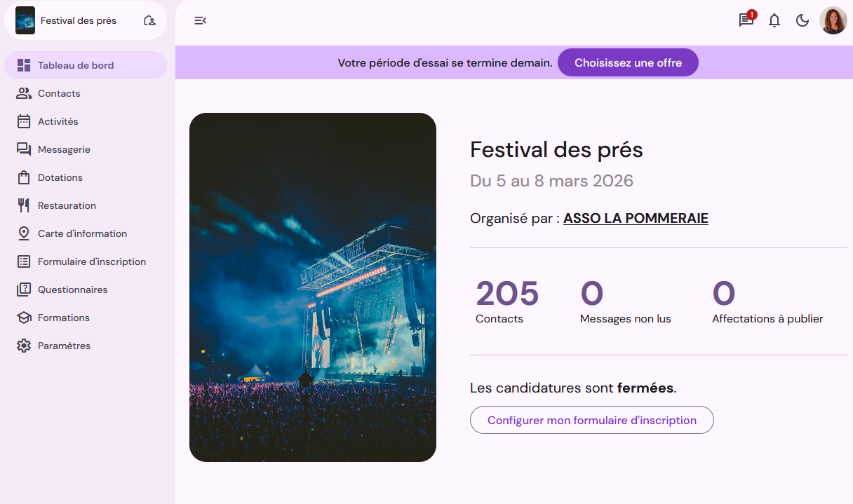The height and width of the screenshot is (504, 853).
Task: Click the Restauration fork and knife icon
Action: click(24, 205)
